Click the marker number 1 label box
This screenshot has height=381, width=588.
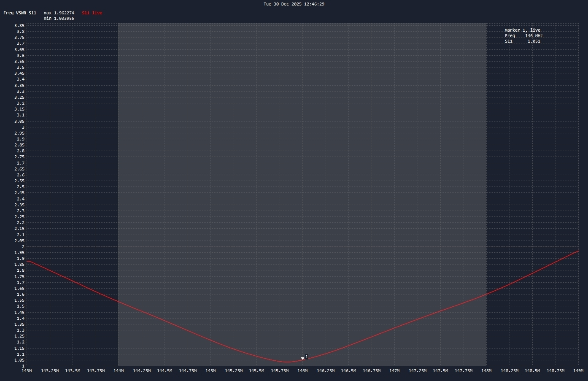click(x=307, y=357)
